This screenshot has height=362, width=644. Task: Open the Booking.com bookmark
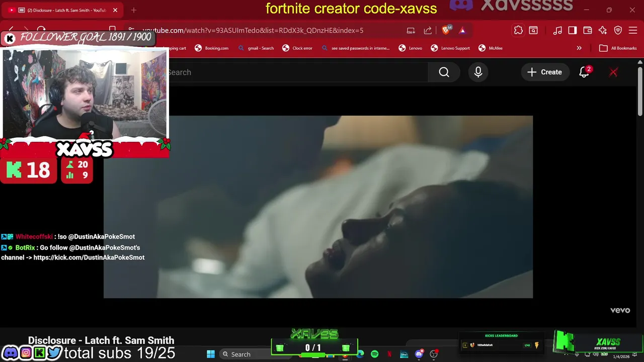pos(211,48)
